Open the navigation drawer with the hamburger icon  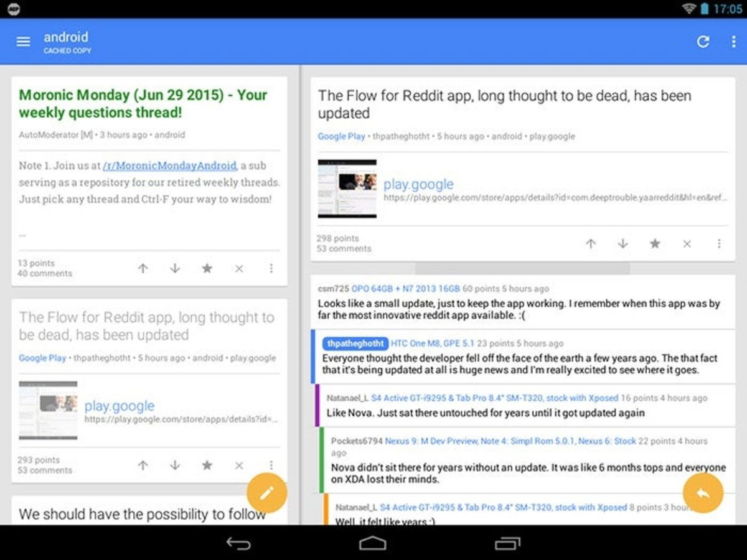23,42
